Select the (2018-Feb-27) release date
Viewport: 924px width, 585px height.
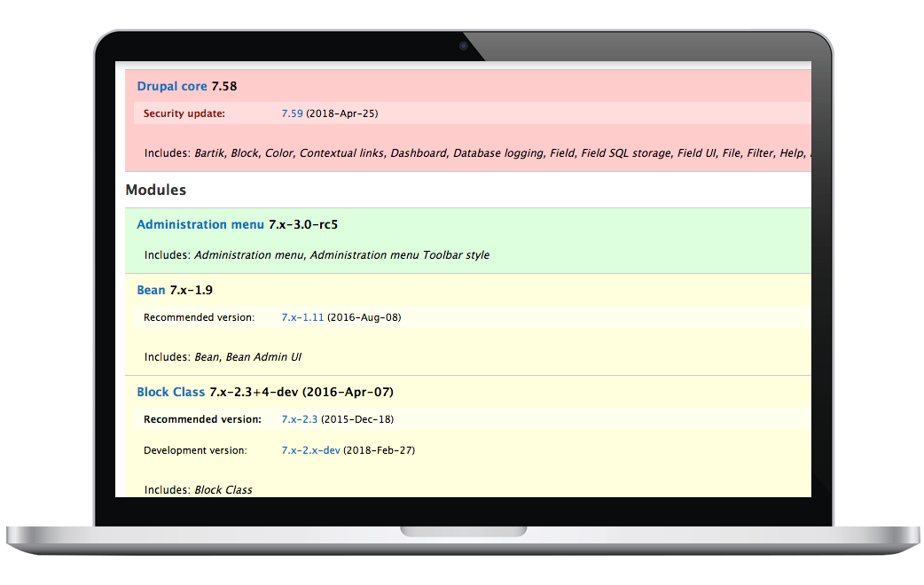(379, 450)
